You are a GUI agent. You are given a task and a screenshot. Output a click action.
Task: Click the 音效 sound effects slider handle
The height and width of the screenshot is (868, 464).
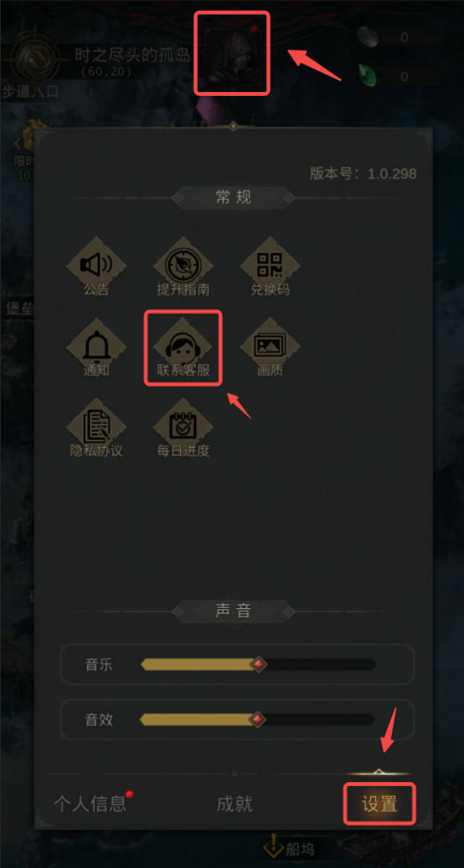tap(257, 719)
